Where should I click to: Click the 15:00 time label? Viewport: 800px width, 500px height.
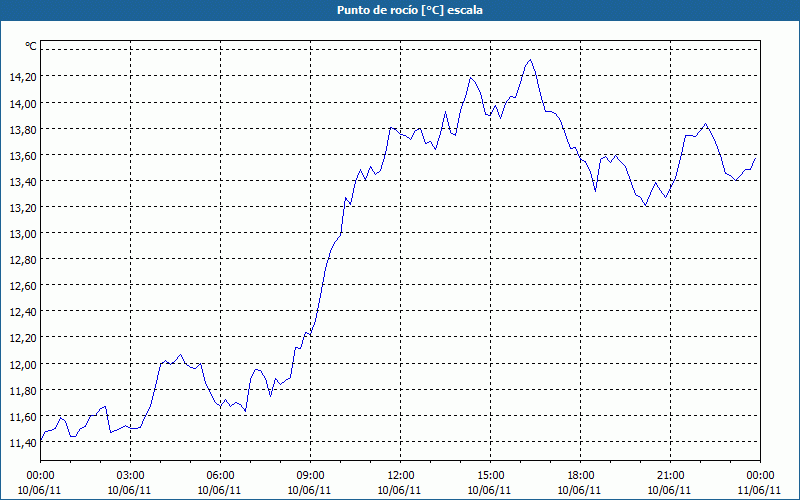click(491, 476)
